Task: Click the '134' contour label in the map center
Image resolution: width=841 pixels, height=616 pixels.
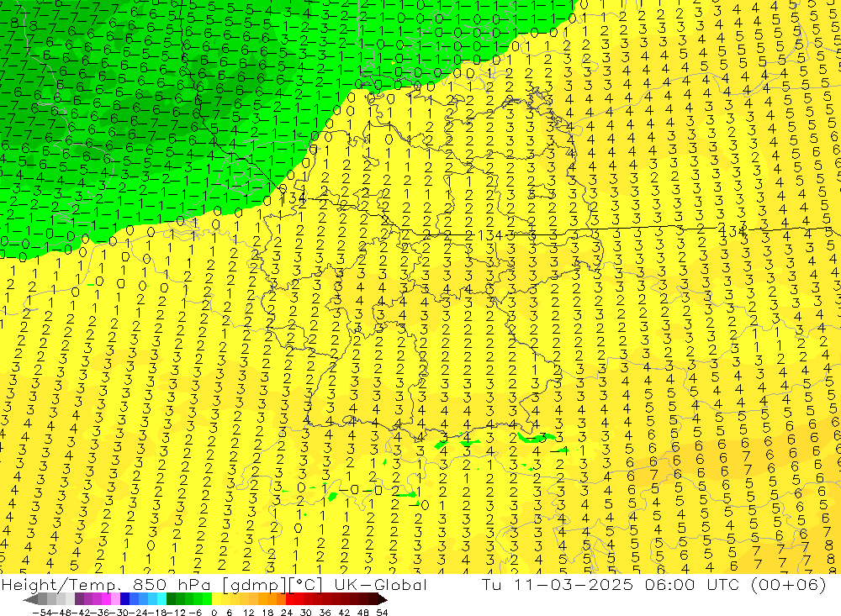Action: [x=491, y=234]
